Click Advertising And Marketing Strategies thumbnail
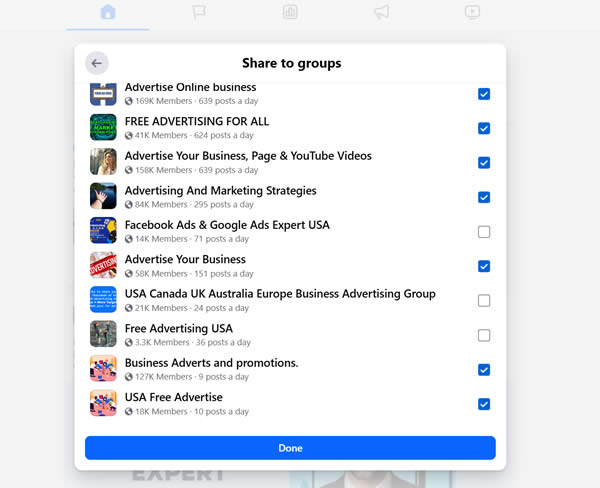Viewport: 600px width, 488px height. coord(103,196)
